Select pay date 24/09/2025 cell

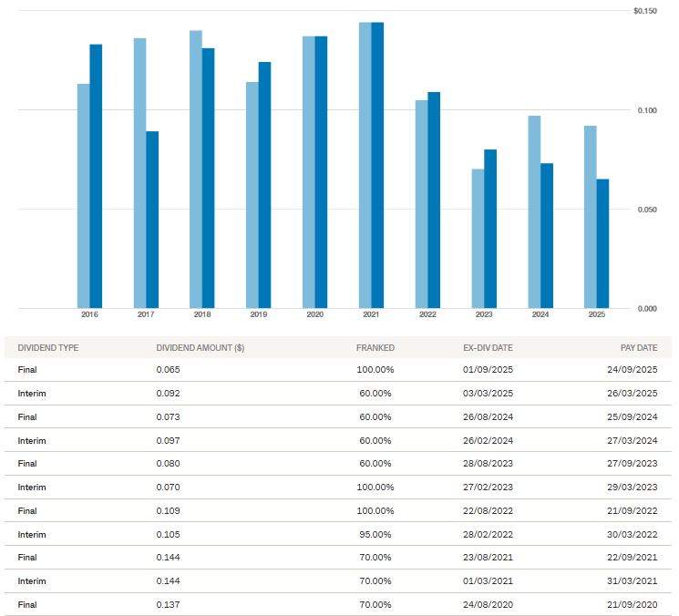point(633,370)
